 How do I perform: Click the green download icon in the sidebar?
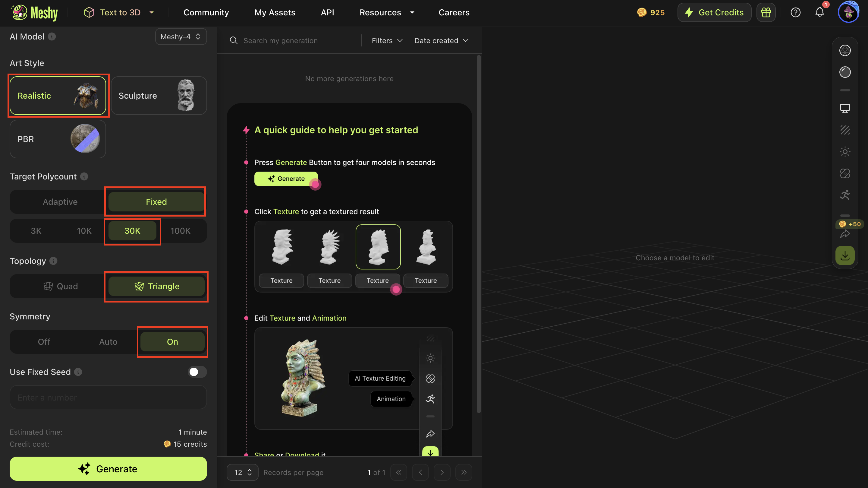tap(845, 255)
